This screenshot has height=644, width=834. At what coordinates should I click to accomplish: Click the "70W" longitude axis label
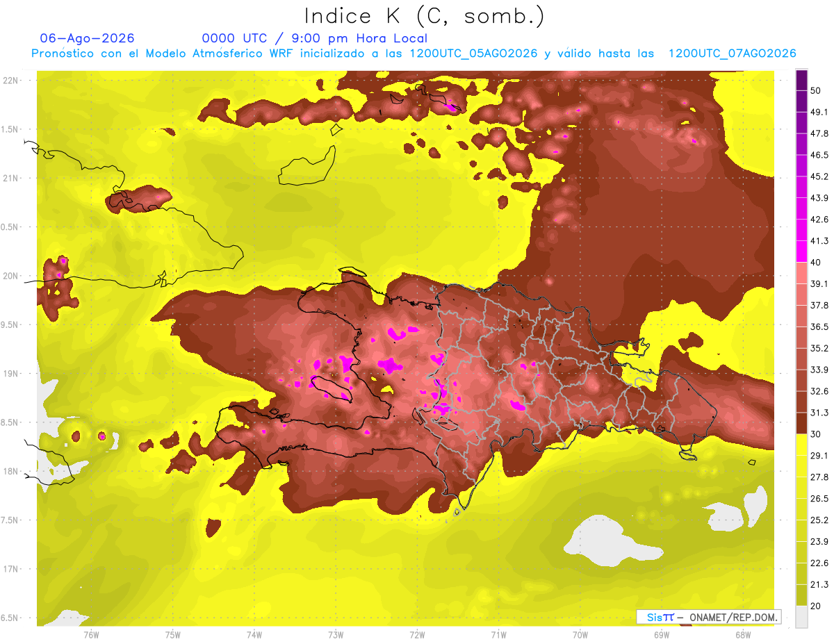580,634
